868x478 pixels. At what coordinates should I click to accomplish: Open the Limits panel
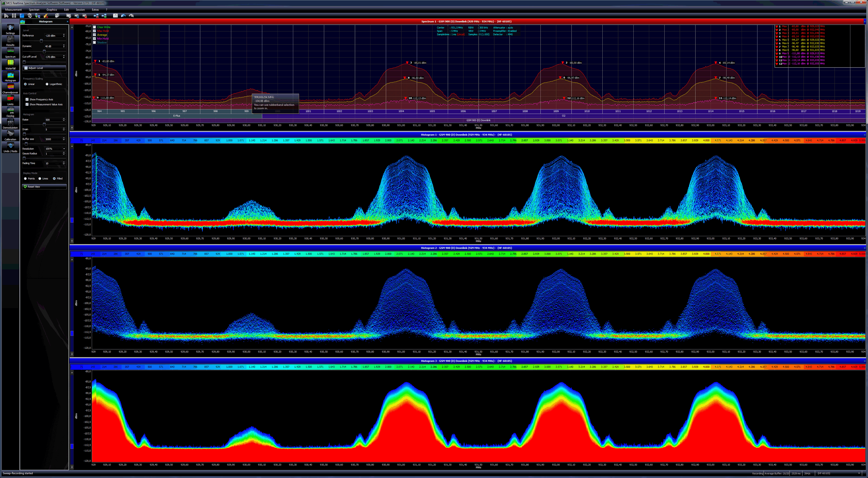pos(10,100)
